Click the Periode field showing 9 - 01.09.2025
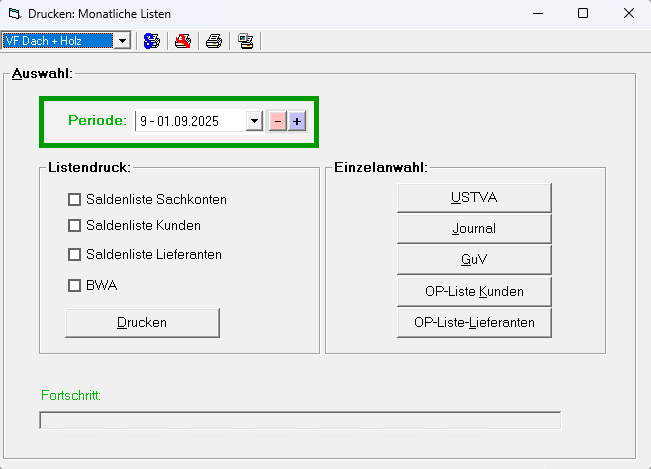 click(190, 121)
